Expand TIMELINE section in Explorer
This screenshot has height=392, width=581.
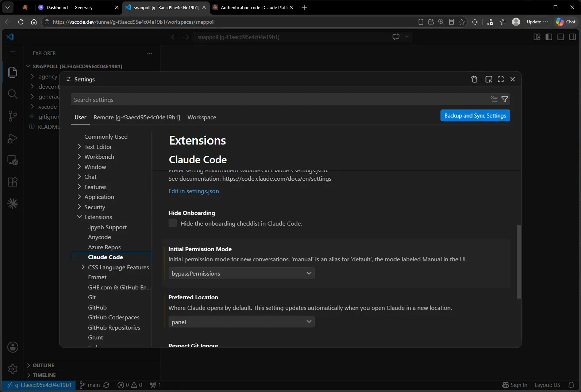pos(44,375)
